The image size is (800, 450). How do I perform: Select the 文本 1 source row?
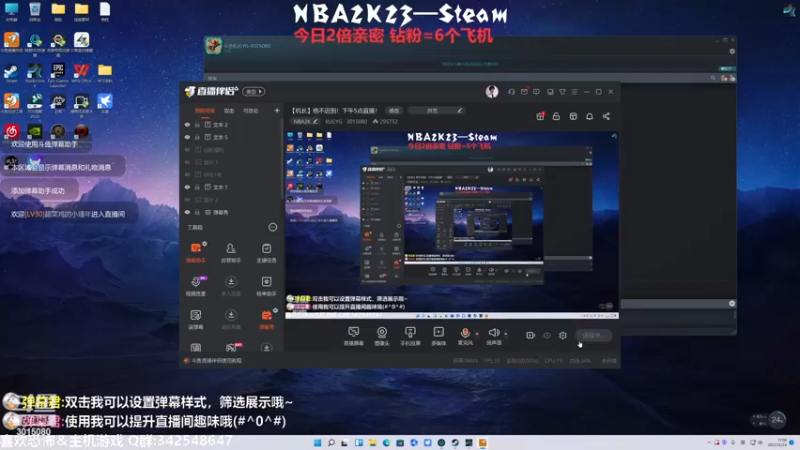pos(231,187)
